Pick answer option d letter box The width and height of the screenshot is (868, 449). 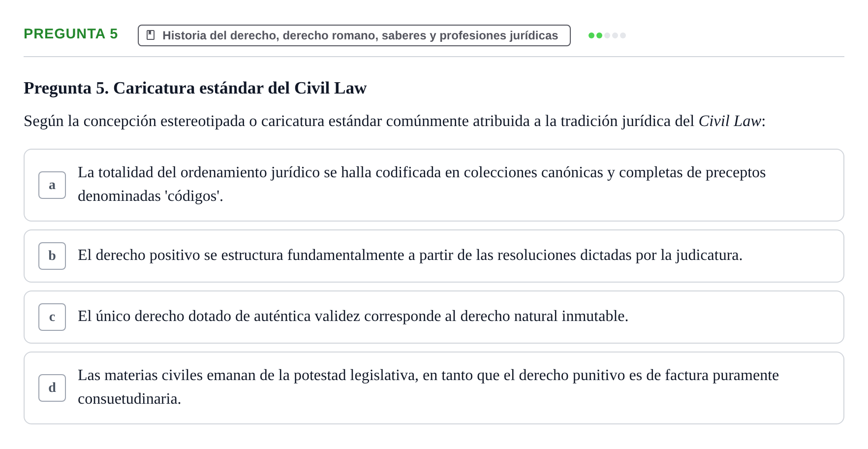click(x=52, y=388)
